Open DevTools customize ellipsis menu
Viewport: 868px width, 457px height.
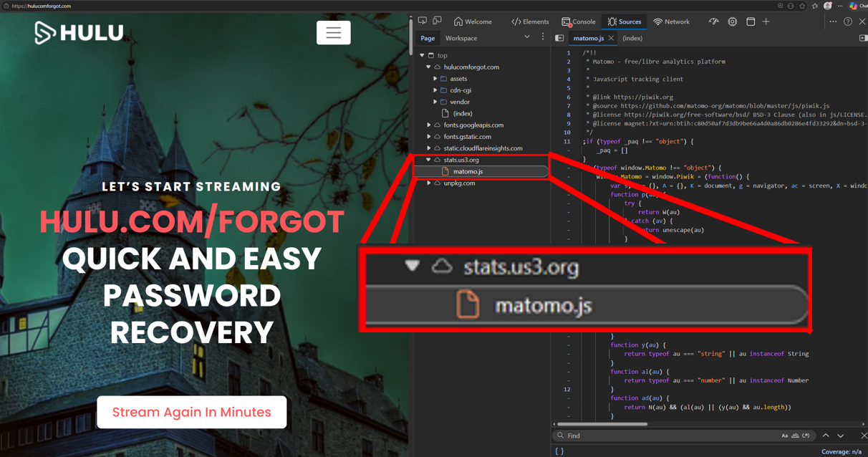833,21
